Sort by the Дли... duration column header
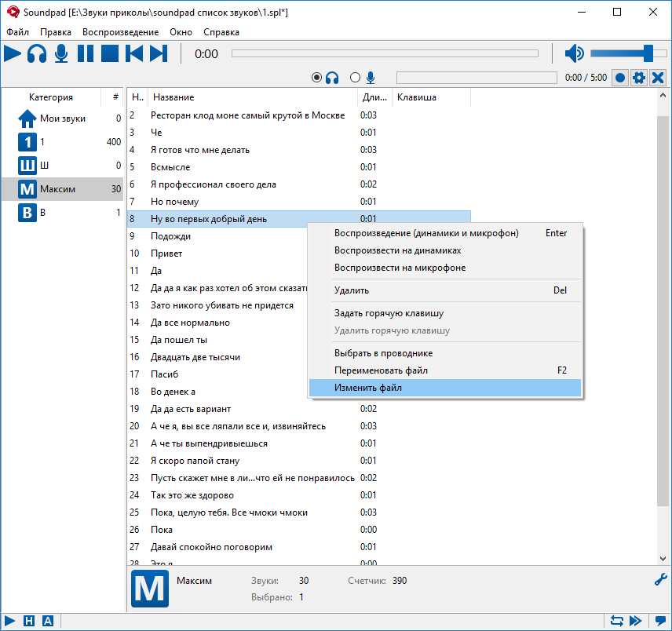 tap(374, 97)
